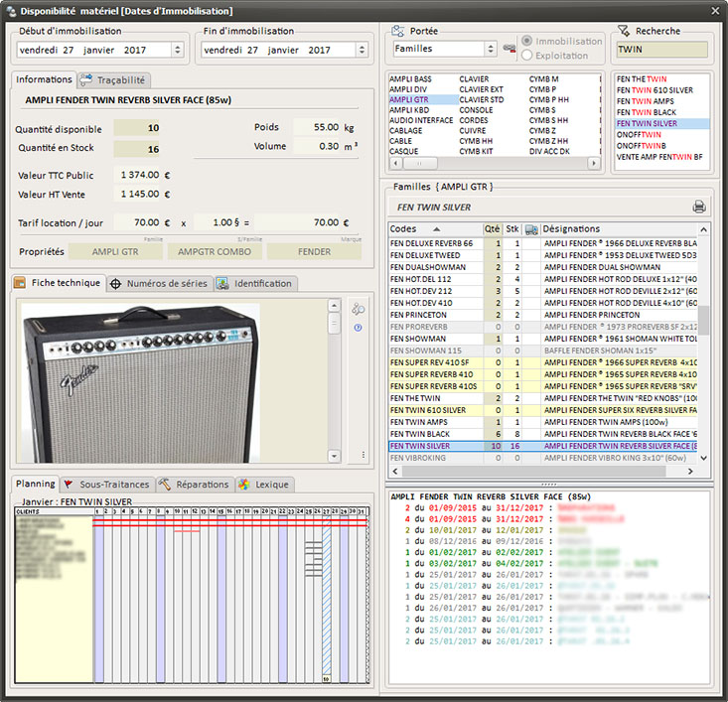Expand the Familles scope dropdown
728x702 pixels.
point(491,49)
